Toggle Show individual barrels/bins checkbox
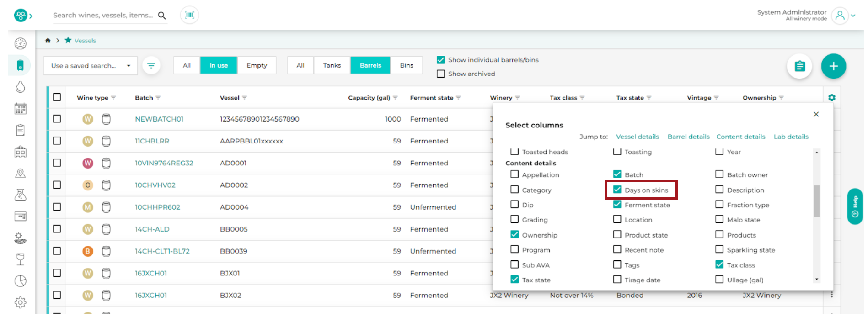 coord(441,59)
